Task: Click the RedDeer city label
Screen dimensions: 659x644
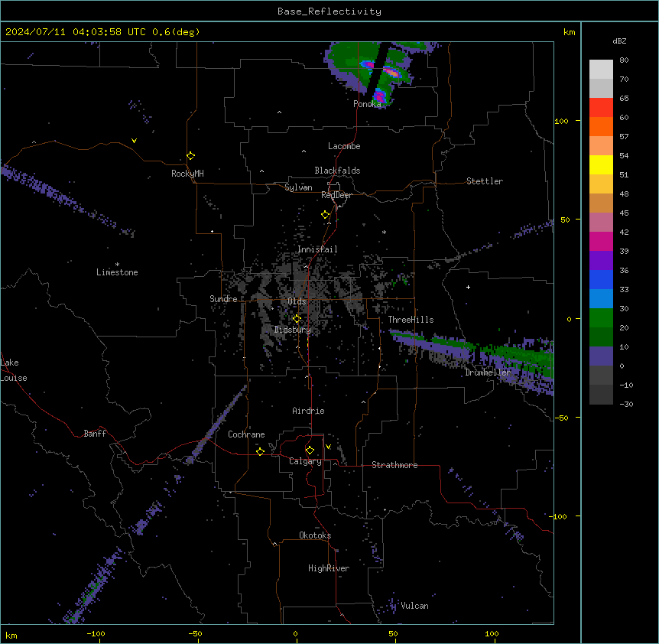Action: (x=336, y=195)
